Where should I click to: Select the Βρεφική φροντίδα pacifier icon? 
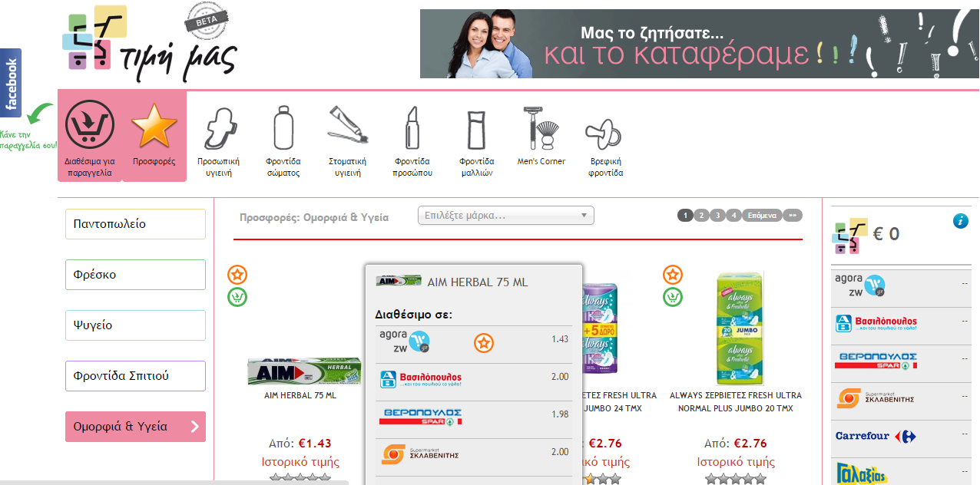pos(605,134)
